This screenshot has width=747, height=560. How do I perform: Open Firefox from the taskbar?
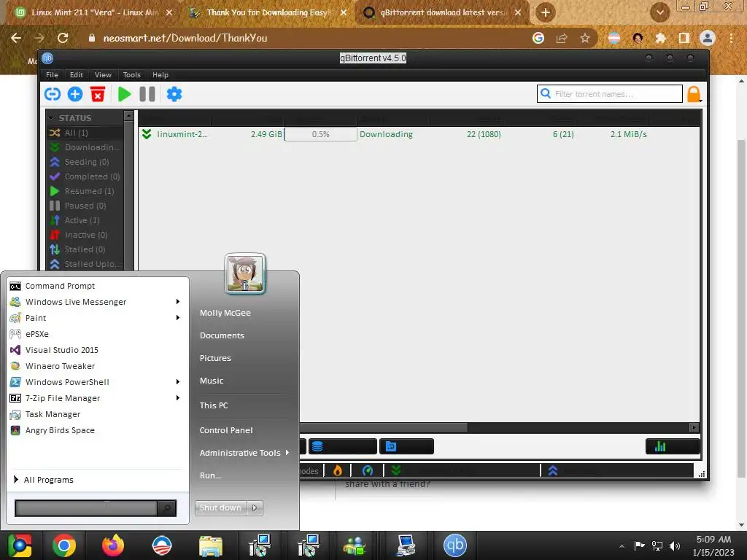click(x=113, y=545)
